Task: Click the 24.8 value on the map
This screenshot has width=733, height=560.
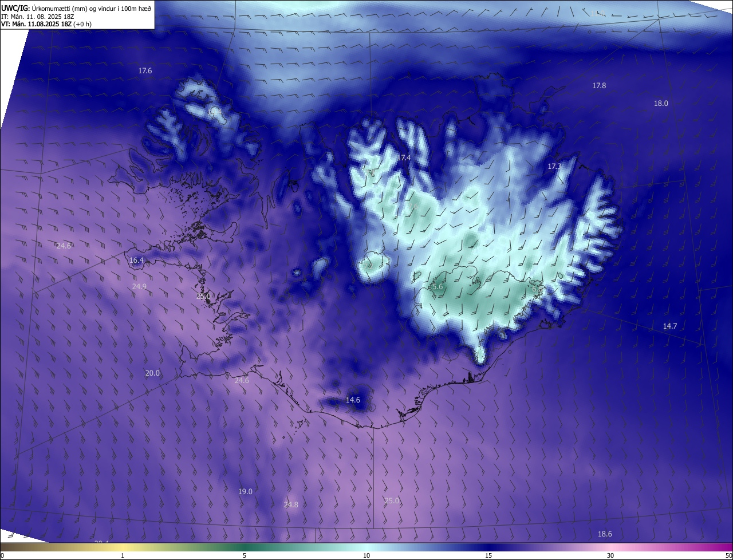Action: pos(291,504)
